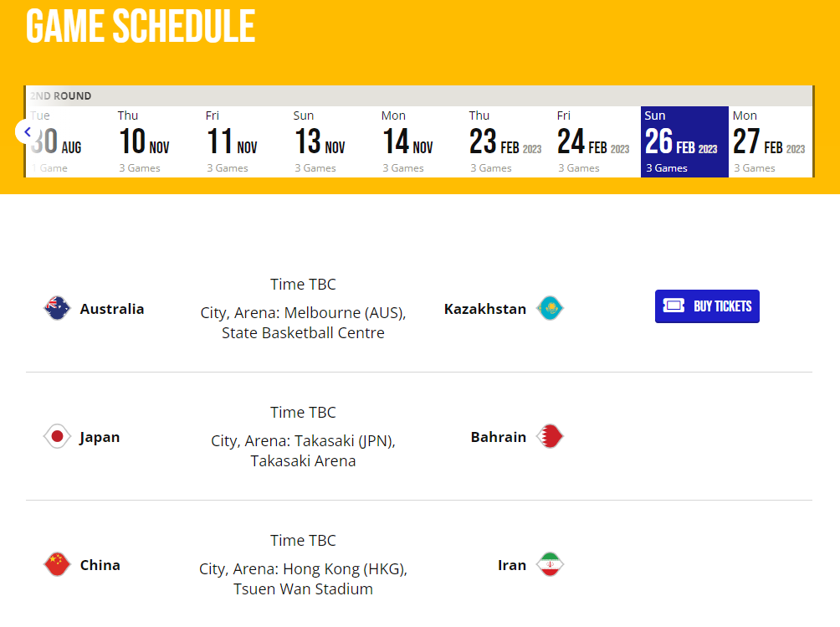Click the China flag icon
Image resolution: width=840 pixels, height=627 pixels.
coord(57,564)
